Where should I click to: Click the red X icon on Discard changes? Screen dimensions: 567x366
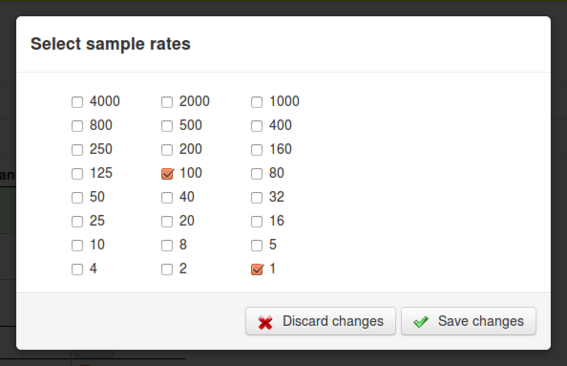click(x=265, y=322)
